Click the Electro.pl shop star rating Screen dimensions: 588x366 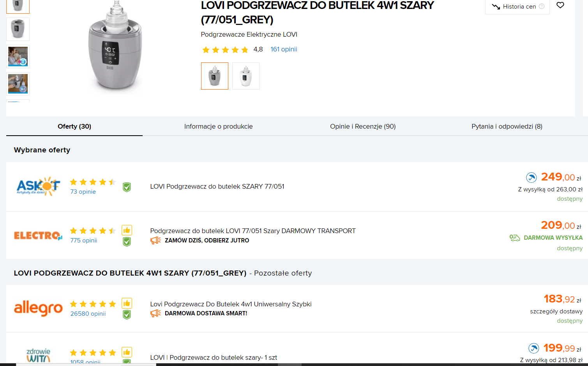click(93, 231)
